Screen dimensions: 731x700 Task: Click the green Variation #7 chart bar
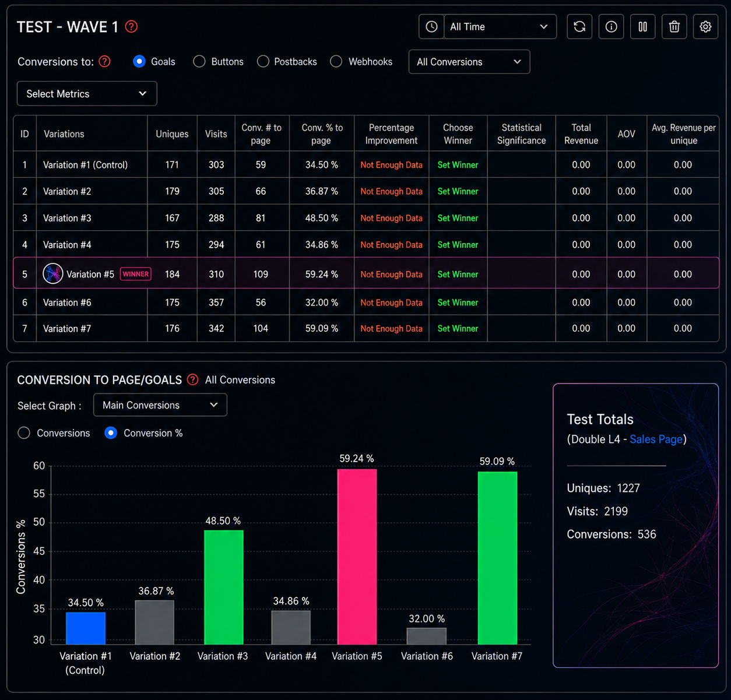click(x=497, y=558)
